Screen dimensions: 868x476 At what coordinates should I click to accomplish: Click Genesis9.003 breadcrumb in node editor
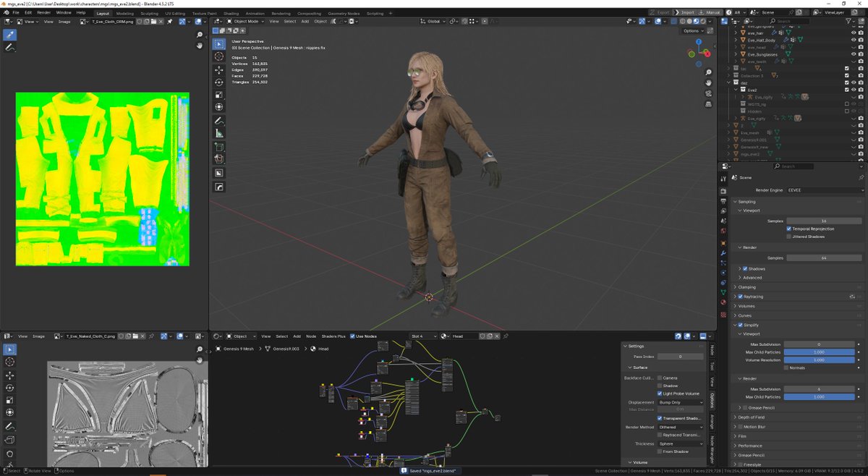click(x=286, y=349)
